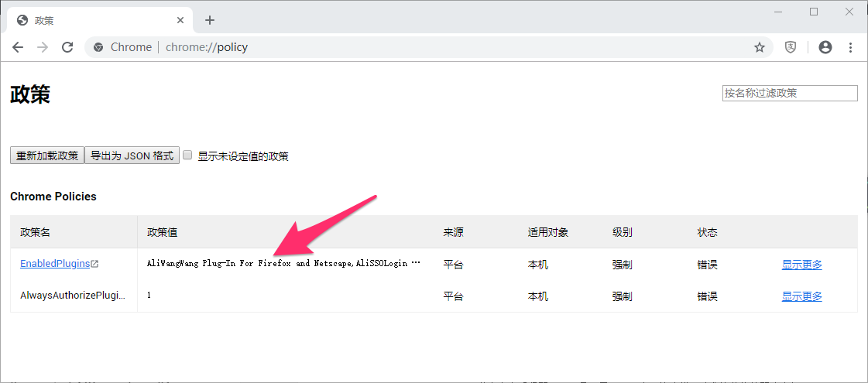Open the shield extension icon
The width and height of the screenshot is (868, 383).
click(x=791, y=48)
